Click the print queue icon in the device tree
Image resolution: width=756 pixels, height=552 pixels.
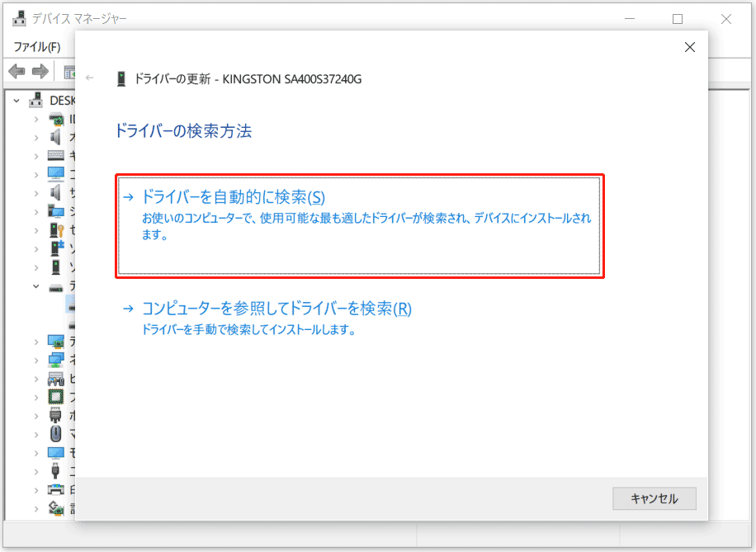(x=56, y=488)
